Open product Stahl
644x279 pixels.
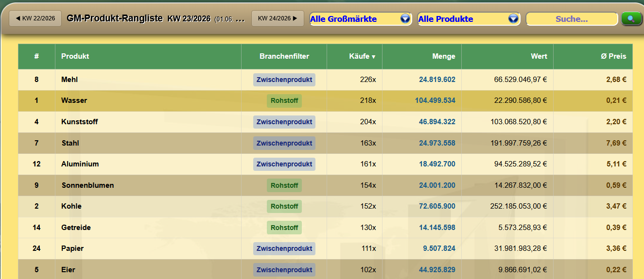(x=70, y=143)
